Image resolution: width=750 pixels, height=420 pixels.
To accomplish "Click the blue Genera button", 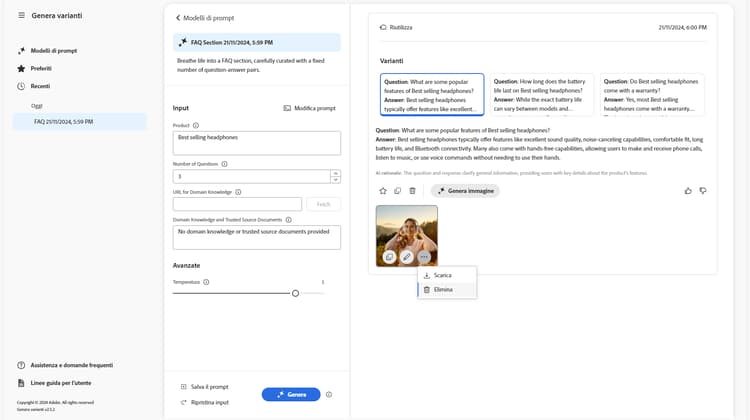I will tap(291, 394).
